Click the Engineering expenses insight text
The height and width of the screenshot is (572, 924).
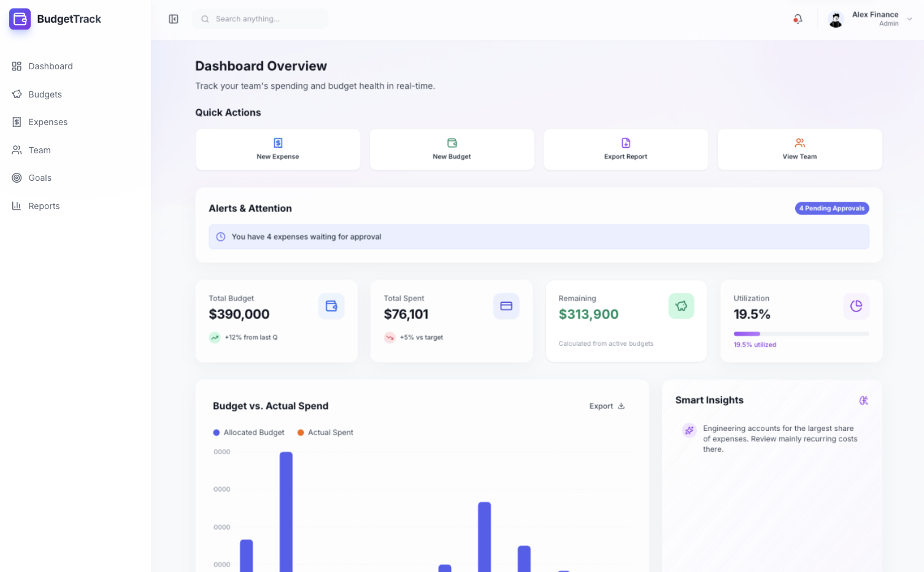click(x=780, y=439)
